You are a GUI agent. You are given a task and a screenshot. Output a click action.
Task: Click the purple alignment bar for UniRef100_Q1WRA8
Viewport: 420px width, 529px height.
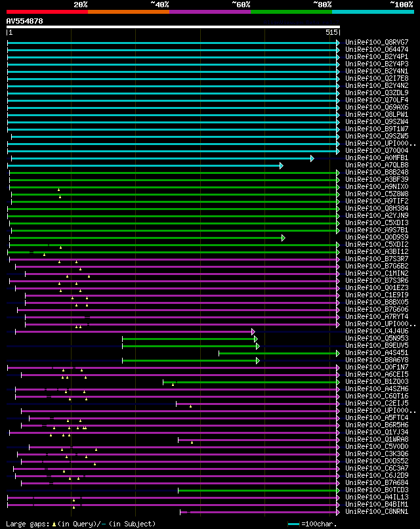259,440
